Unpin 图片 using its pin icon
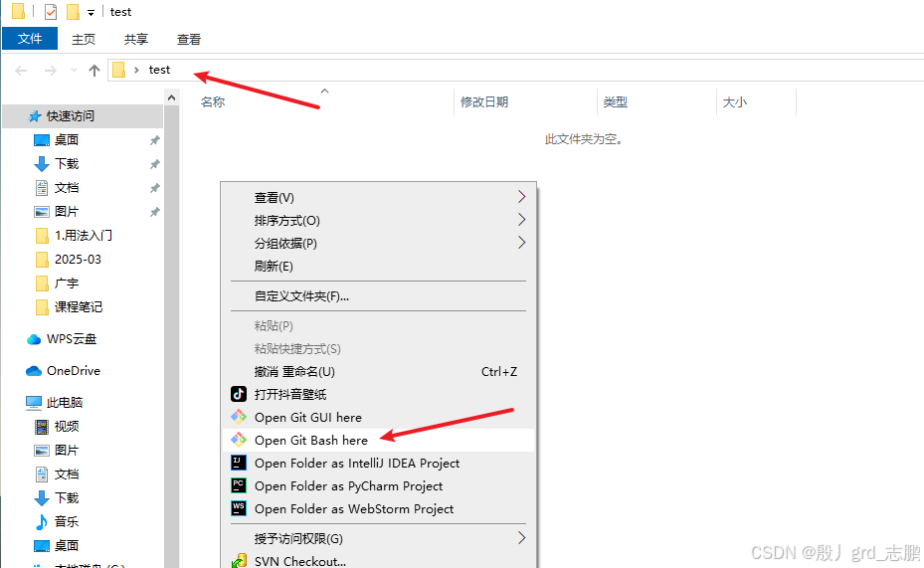This screenshot has width=924, height=568. coord(154,212)
